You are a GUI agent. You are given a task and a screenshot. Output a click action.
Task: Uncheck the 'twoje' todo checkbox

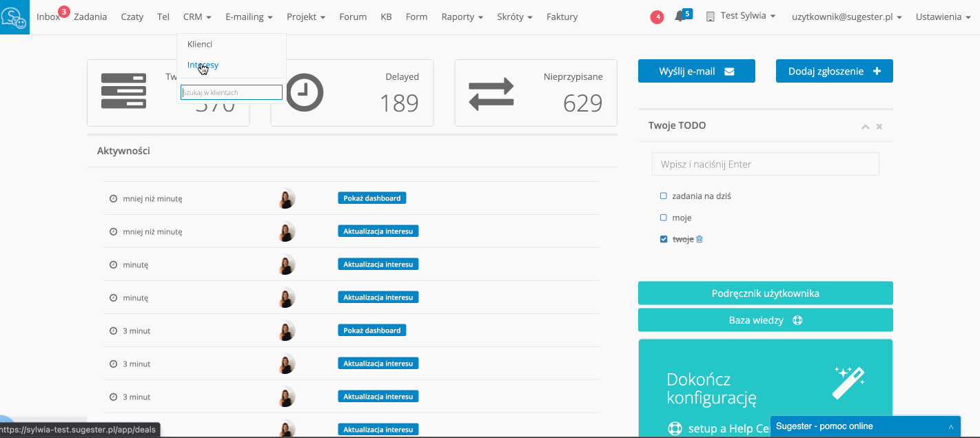tap(664, 239)
